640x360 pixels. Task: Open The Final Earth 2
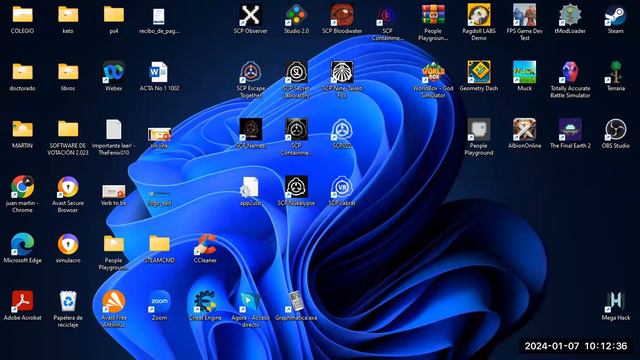(x=570, y=129)
